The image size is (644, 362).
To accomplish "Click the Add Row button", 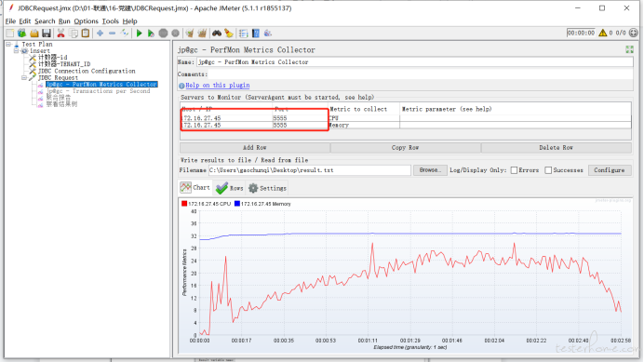I will [x=255, y=148].
